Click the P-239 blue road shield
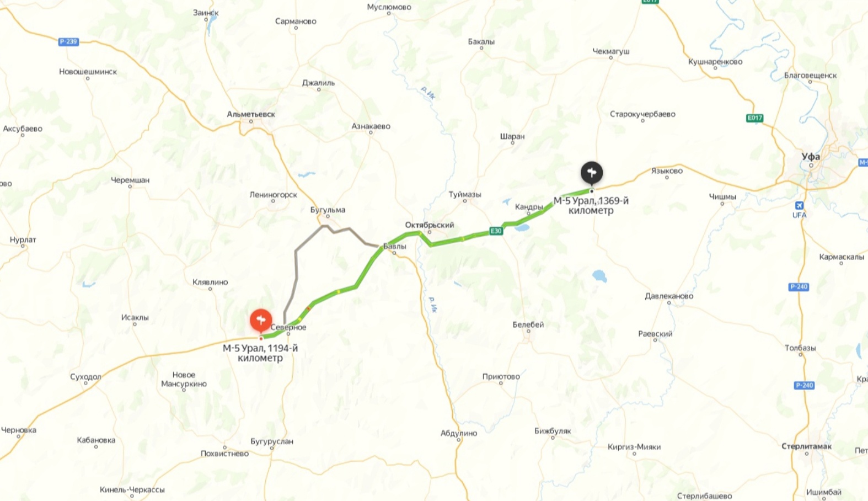This screenshot has height=501, width=868. (68, 41)
